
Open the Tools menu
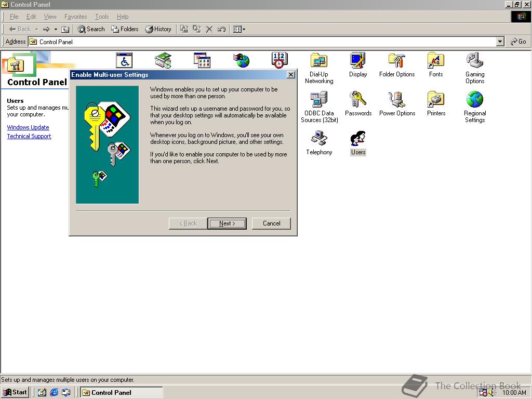coord(102,17)
